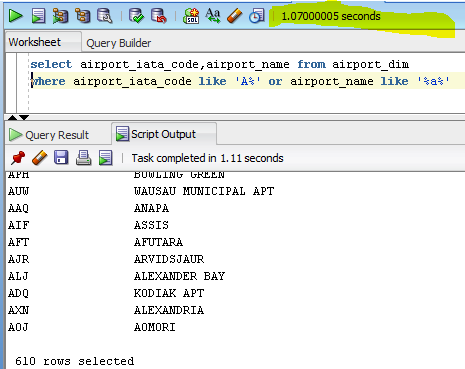The height and width of the screenshot is (369, 465).
Task: Click the ADQ output row code
Action: pyautogui.click(x=19, y=293)
